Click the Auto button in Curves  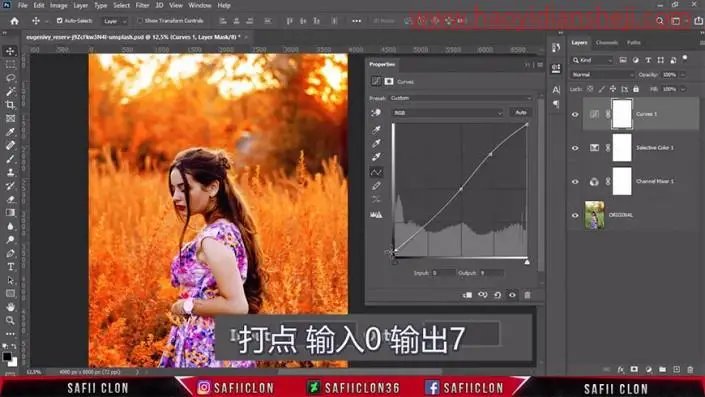pyautogui.click(x=521, y=112)
